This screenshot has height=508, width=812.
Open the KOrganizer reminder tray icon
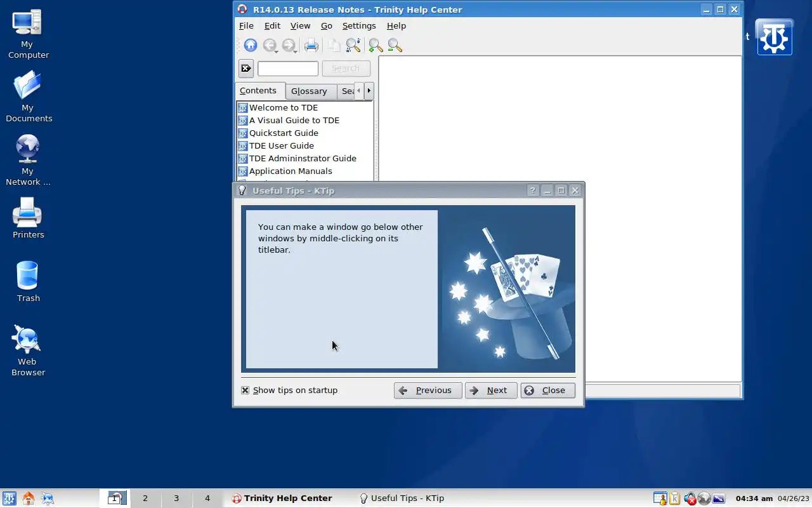tap(660, 498)
